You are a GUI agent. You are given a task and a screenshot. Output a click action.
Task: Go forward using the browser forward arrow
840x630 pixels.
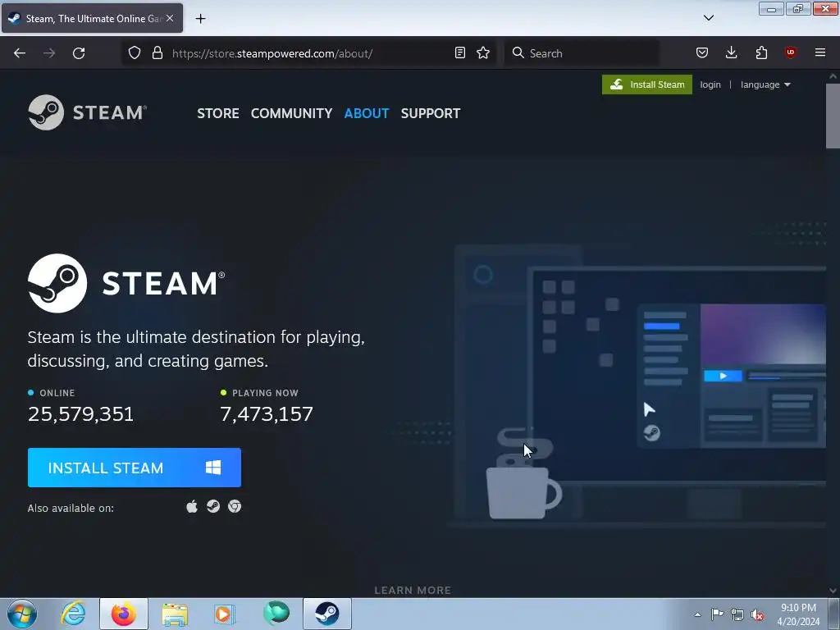[49, 53]
